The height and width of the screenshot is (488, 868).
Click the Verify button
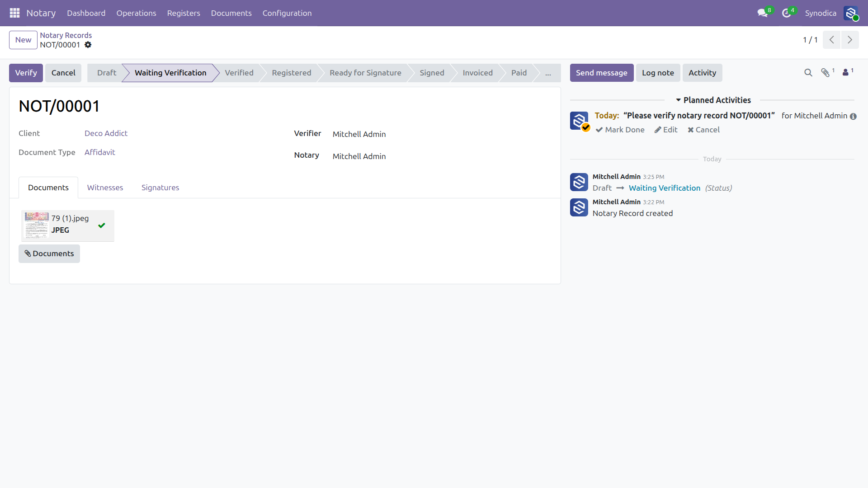[26, 73]
